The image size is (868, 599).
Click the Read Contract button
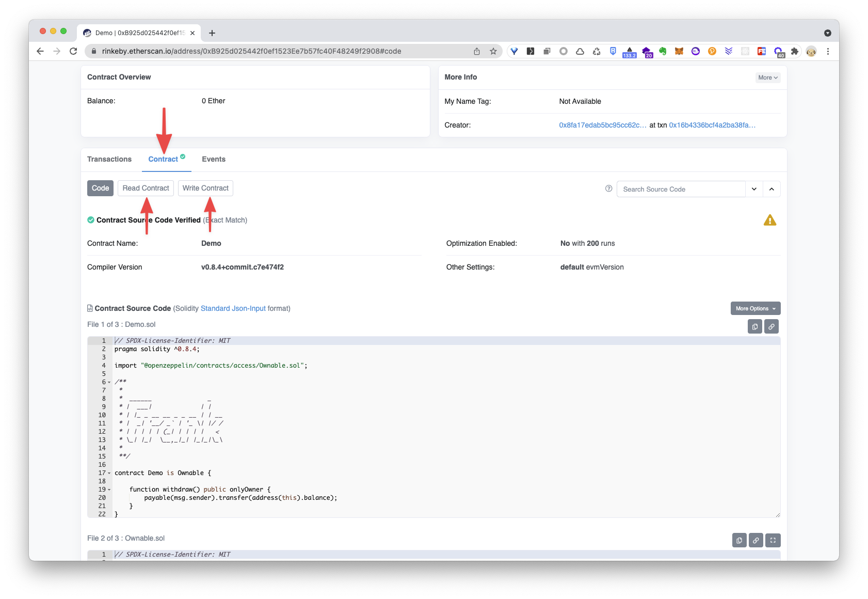pos(146,188)
